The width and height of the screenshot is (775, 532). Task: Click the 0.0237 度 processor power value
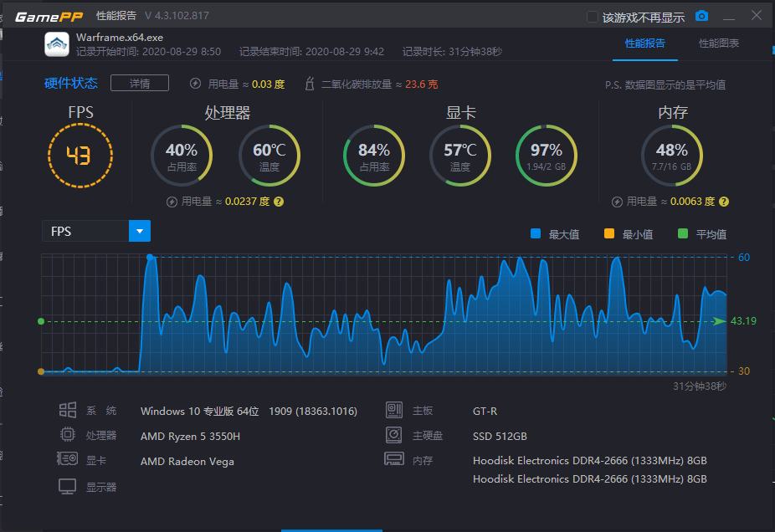click(x=247, y=202)
